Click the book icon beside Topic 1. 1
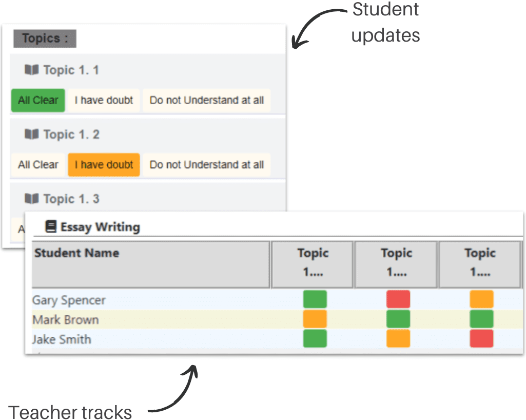526x420 pixels. 31,70
